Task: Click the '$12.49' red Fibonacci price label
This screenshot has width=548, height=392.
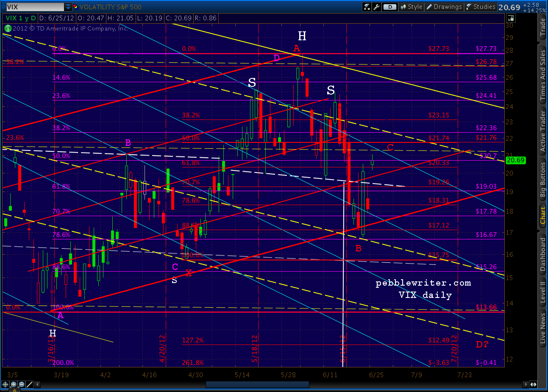Action: click(439, 340)
